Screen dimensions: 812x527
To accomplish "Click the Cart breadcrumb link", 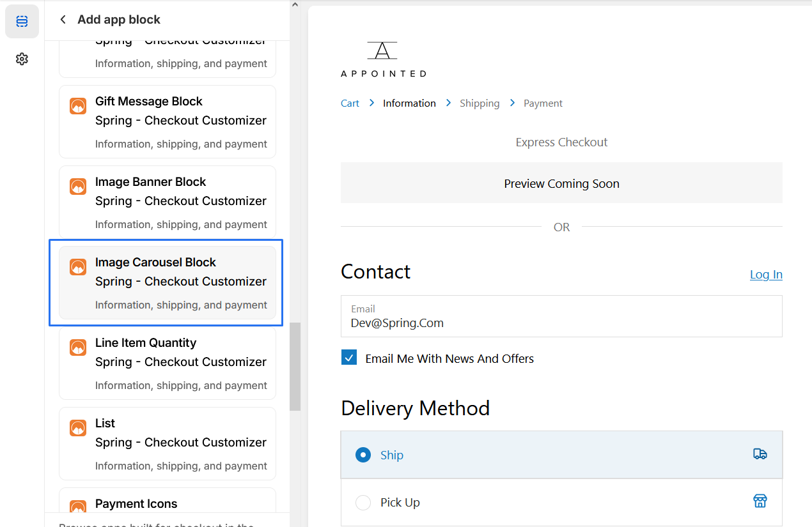I will (x=350, y=103).
